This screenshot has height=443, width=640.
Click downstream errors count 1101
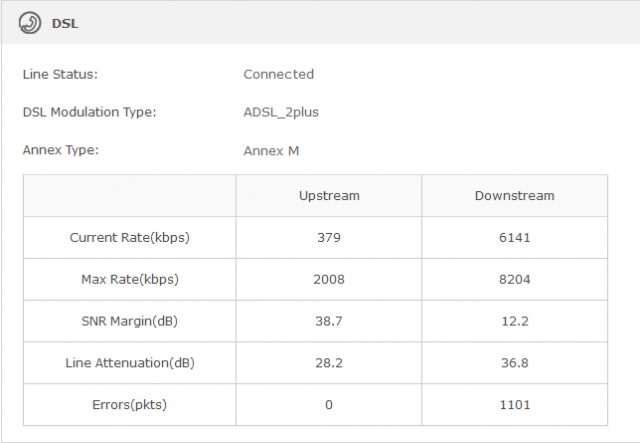(514, 405)
